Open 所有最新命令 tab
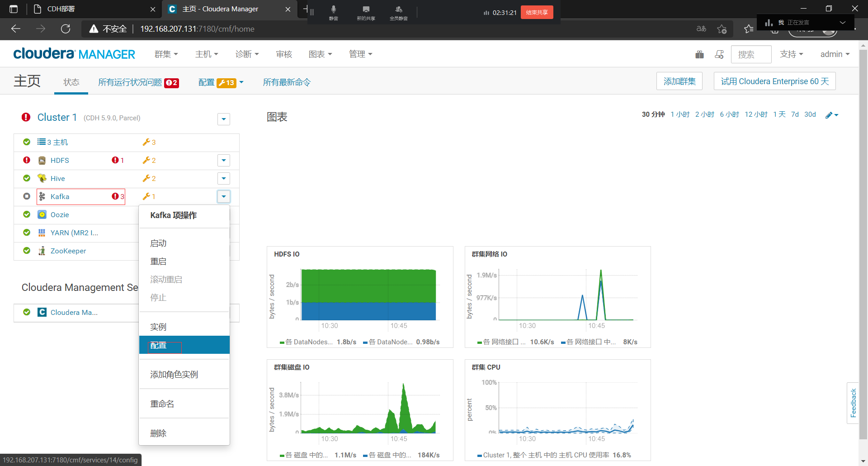Image resolution: width=868 pixels, height=466 pixels. (x=287, y=82)
